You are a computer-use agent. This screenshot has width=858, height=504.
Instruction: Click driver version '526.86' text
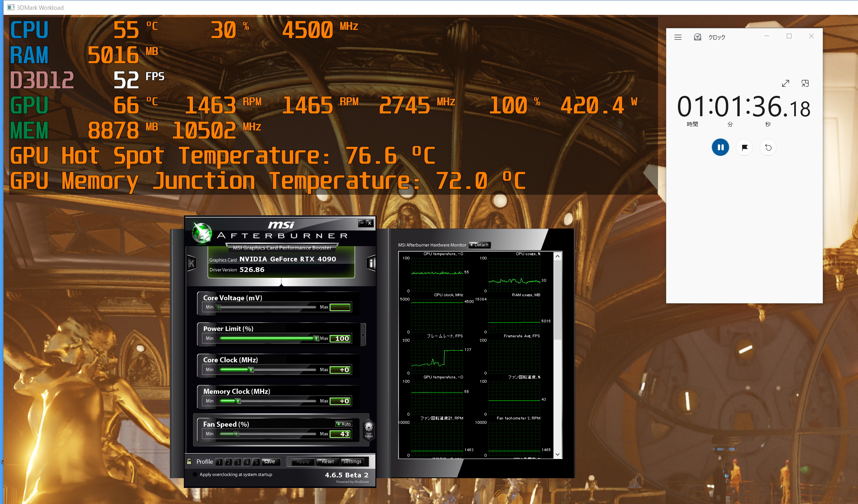252,270
